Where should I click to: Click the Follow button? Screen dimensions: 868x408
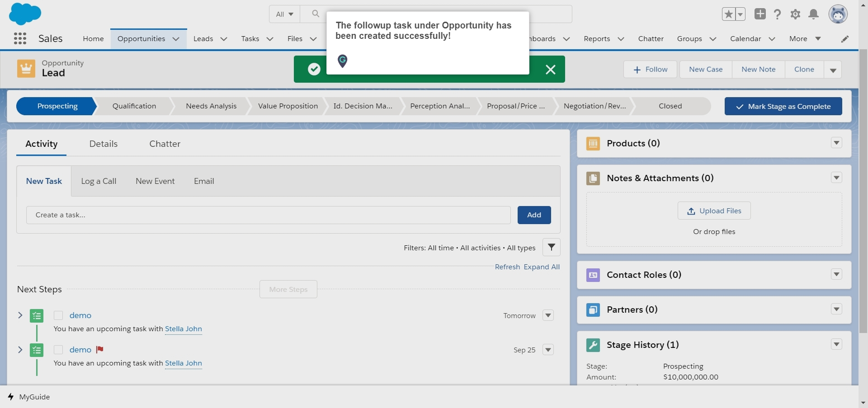(650, 70)
